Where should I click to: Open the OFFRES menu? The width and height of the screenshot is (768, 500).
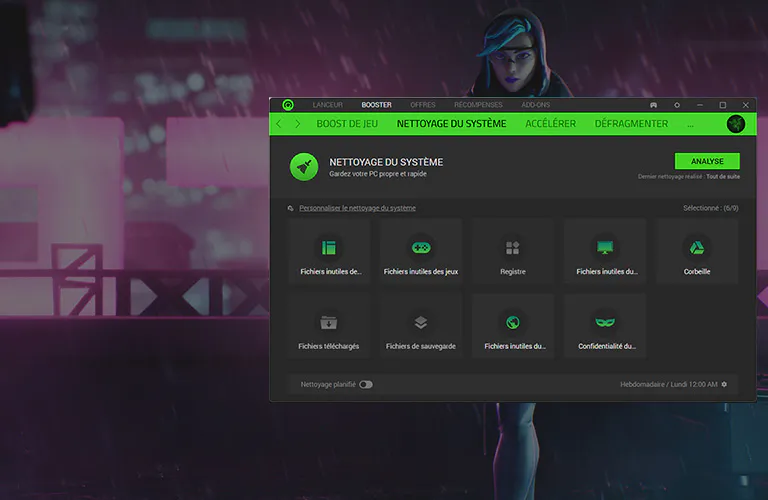(x=423, y=105)
